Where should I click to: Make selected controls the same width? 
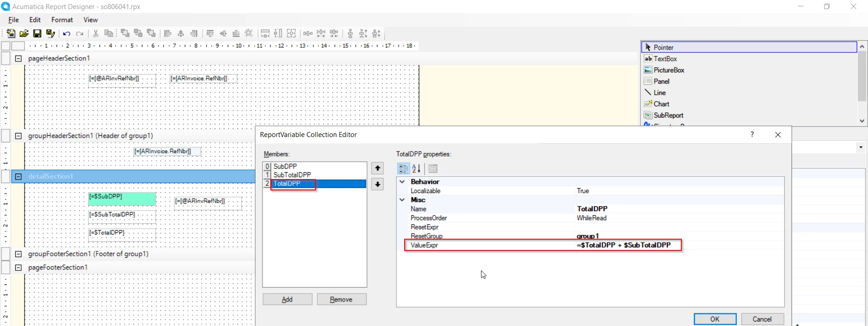tap(265, 33)
